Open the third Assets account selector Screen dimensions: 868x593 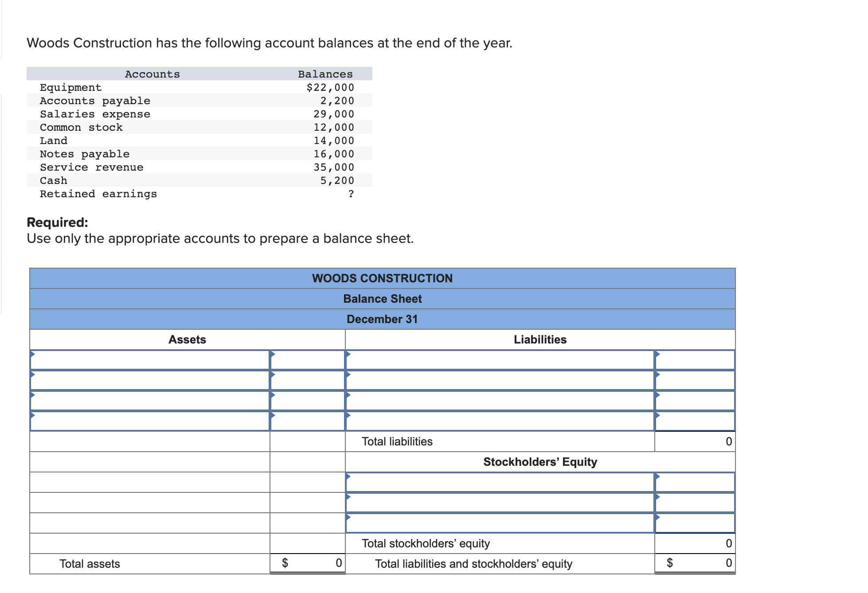coord(151,401)
